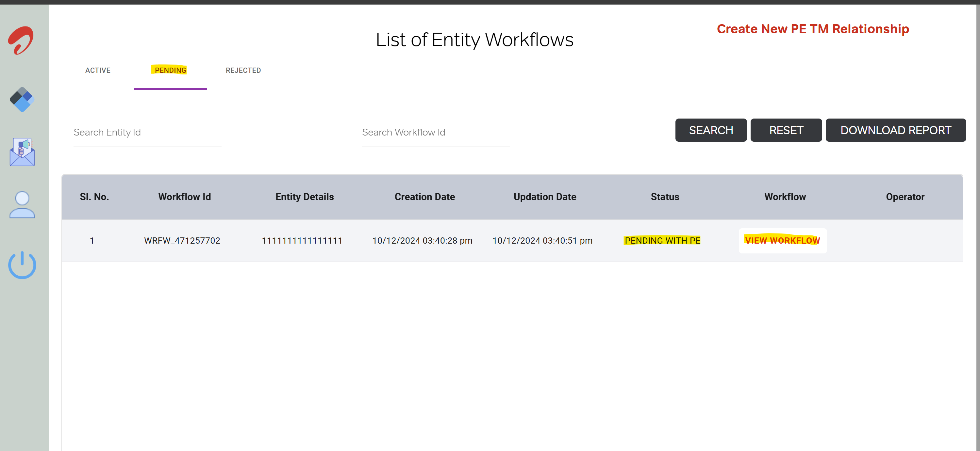This screenshot has width=980, height=451.
Task: Click DOWNLOAD REPORT button
Action: pos(896,130)
